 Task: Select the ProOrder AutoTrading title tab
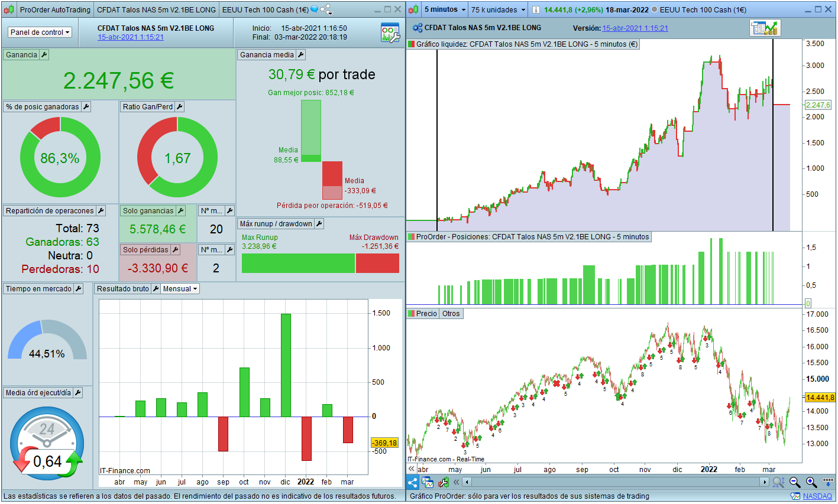55,9
